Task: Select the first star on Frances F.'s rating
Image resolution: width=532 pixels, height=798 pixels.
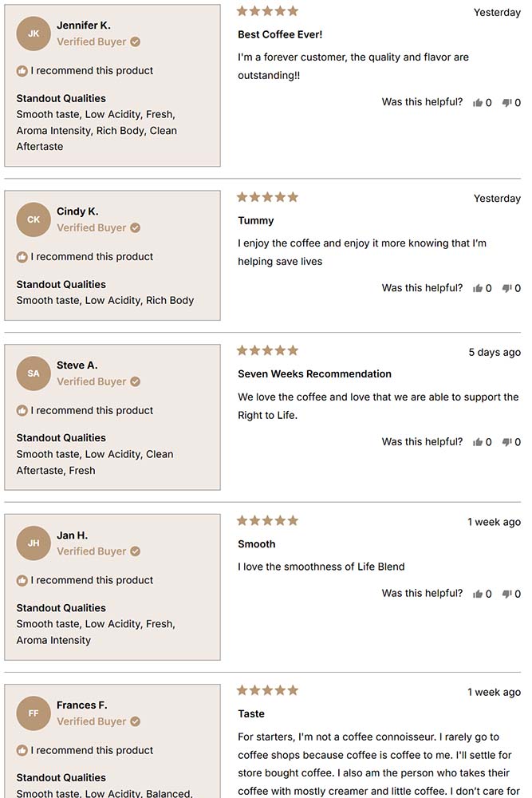Action: tap(242, 689)
